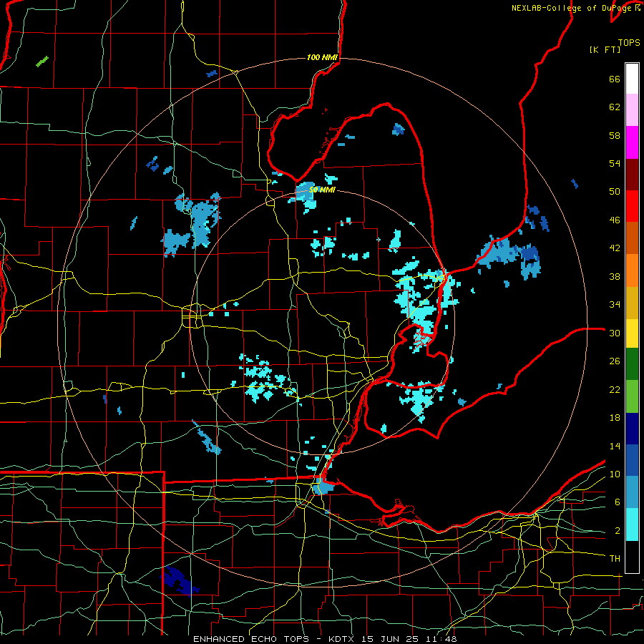Pick the bright red legend swatch
The image size is (644, 644).
[632, 206]
